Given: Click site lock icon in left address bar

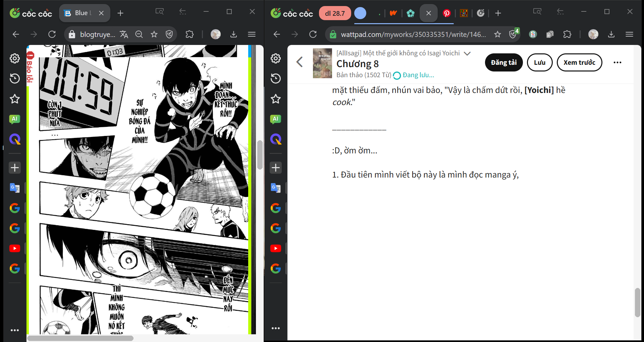Looking at the screenshot, I should (x=72, y=34).
